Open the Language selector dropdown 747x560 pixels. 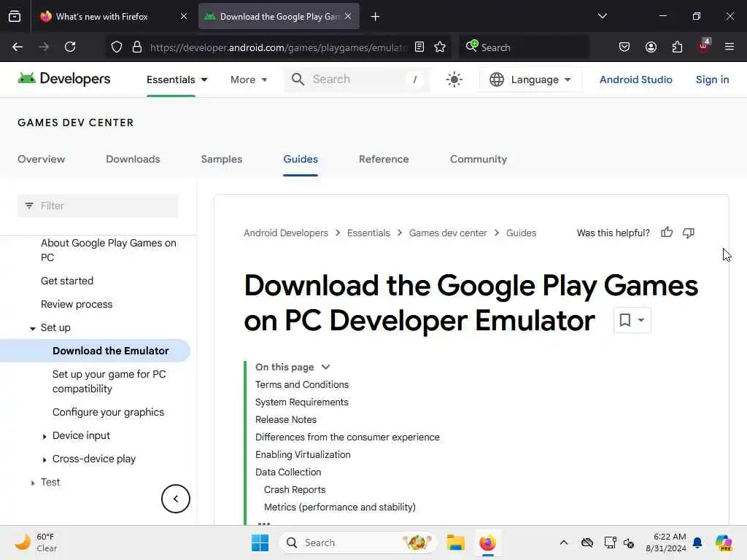[x=530, y=79]
